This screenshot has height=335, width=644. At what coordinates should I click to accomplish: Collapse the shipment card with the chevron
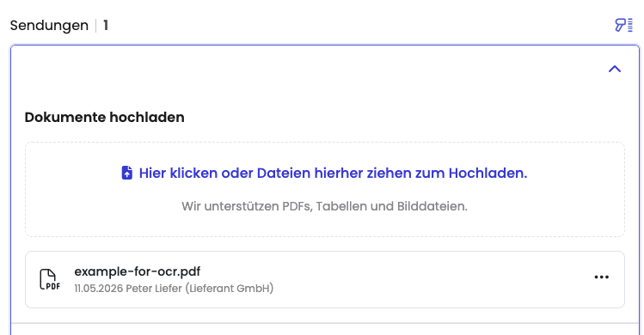click(615, 69)
